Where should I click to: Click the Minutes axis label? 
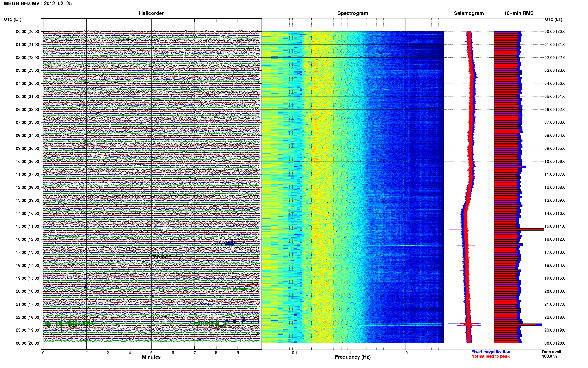tap(151, 357)
